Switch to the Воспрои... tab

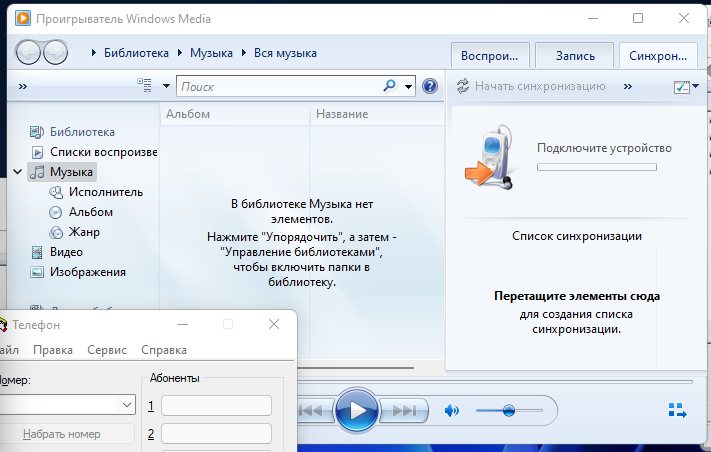[490, 56]
